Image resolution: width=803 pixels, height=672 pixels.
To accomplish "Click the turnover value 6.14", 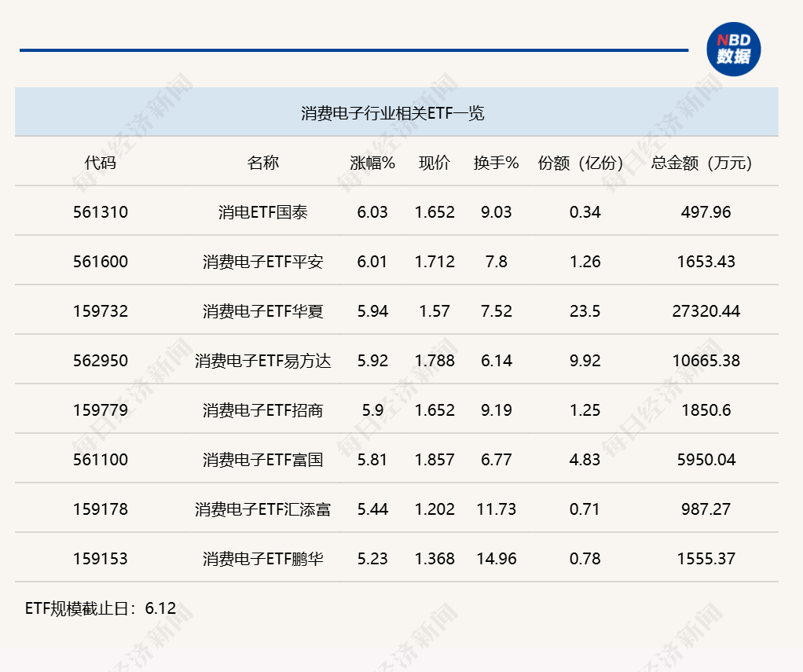I will pos(496,361).
